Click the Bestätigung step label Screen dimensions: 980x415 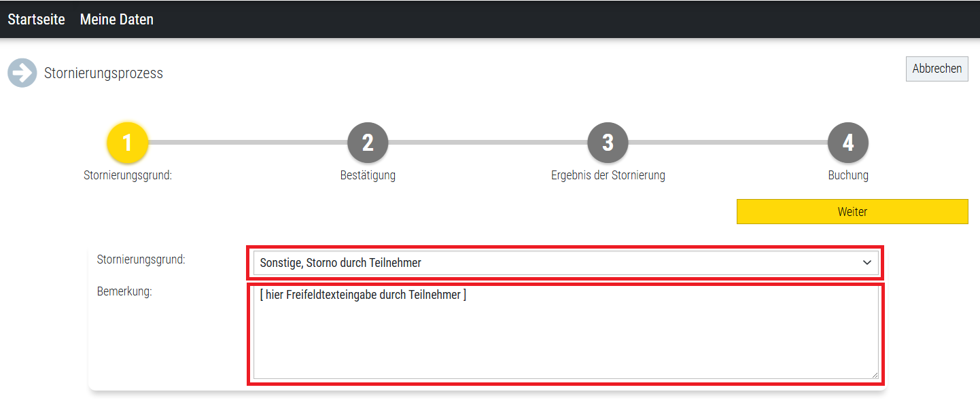368,175
